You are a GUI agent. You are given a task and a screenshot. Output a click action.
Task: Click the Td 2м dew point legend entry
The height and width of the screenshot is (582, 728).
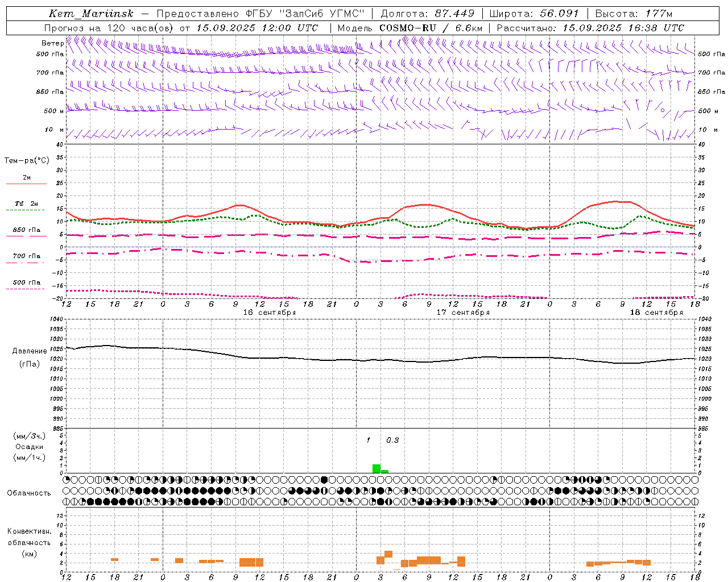coord(27,203)
